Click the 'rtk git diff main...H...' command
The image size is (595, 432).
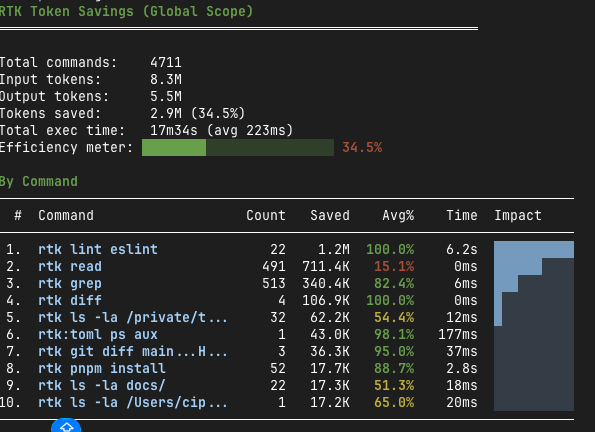tap(133, 352)
